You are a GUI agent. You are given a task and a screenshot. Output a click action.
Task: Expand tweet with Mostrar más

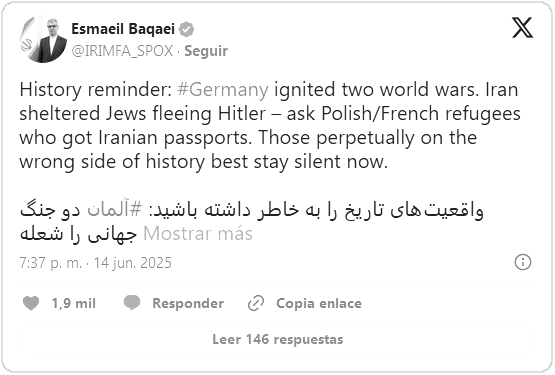point(198,234)
